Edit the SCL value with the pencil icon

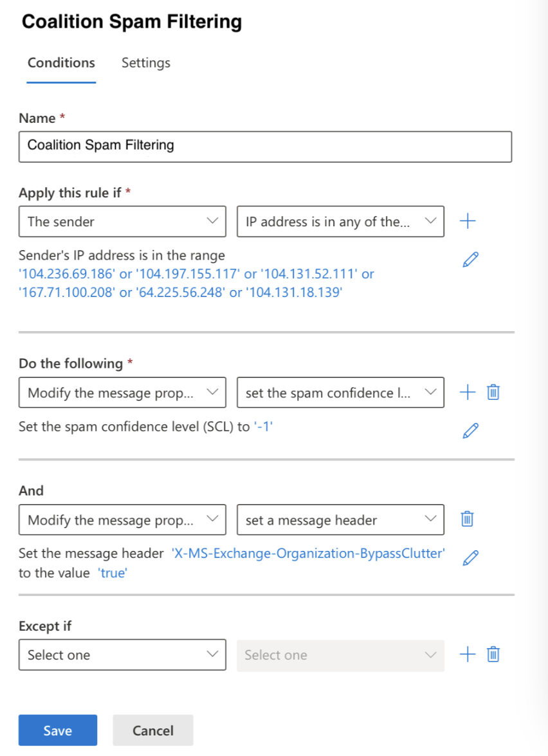point(470,431)
